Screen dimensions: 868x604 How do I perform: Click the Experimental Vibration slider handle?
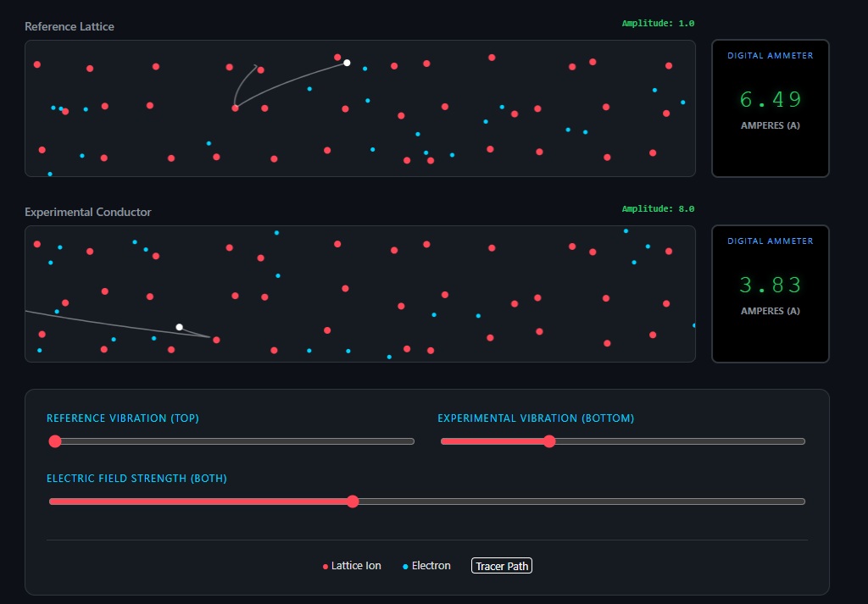(549, 441)
